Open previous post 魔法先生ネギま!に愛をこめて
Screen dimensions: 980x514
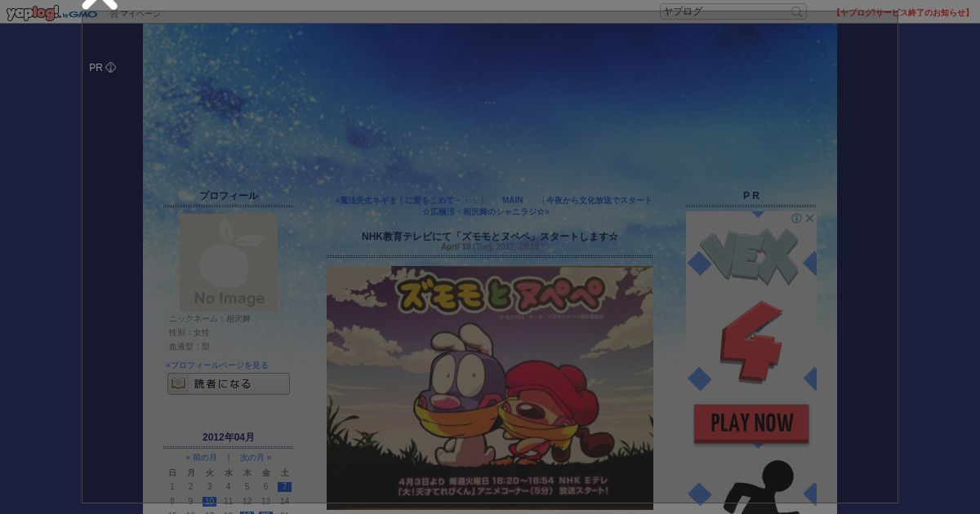(x=406, y=201)
